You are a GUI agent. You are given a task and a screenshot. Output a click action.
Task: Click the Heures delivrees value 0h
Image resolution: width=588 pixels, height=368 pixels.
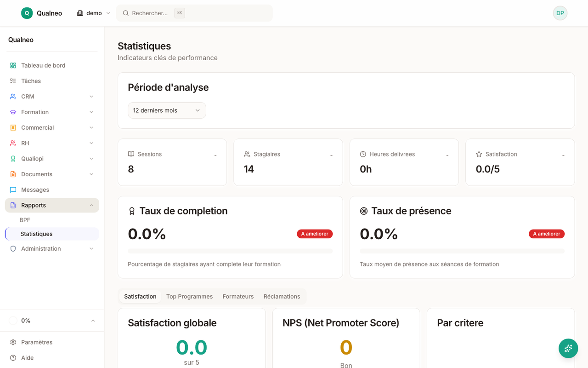(366, 169)
